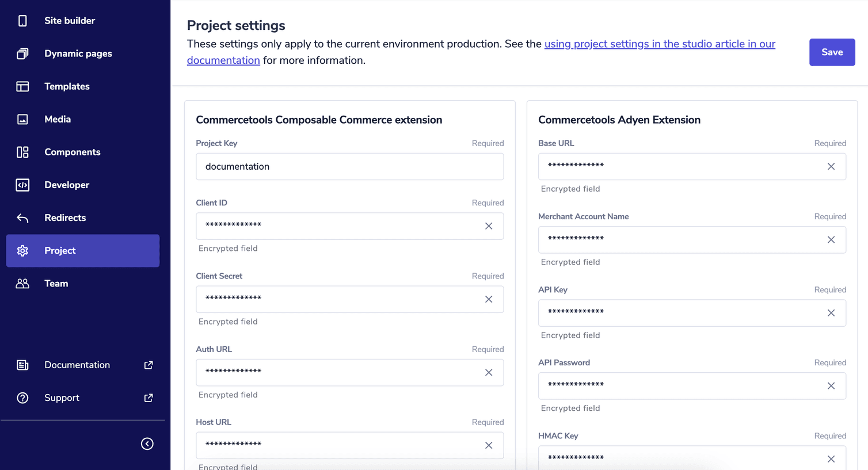Open the project settings documentation link
The width and height of the screenshot is (868, 470).
pos(660,43)
